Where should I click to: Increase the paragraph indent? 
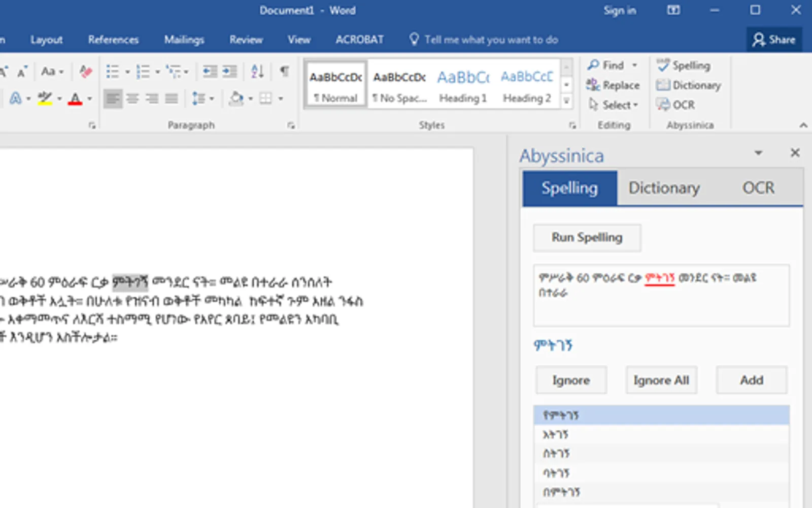(229, 72)
